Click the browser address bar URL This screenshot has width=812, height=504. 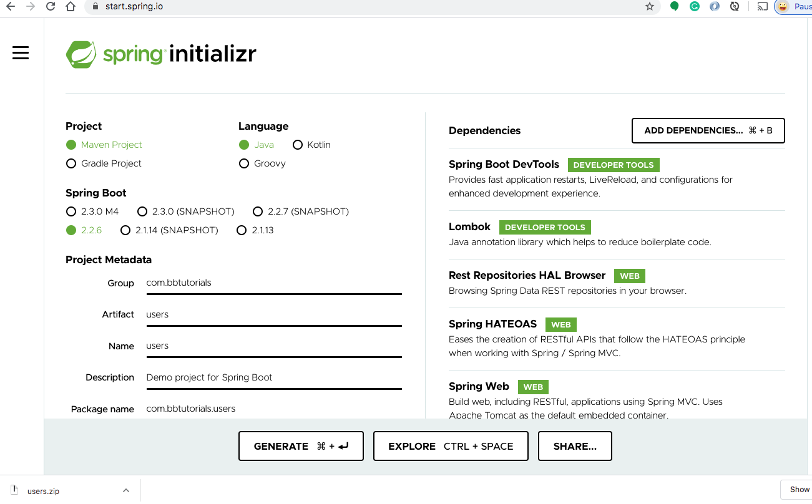pos(135,7)
